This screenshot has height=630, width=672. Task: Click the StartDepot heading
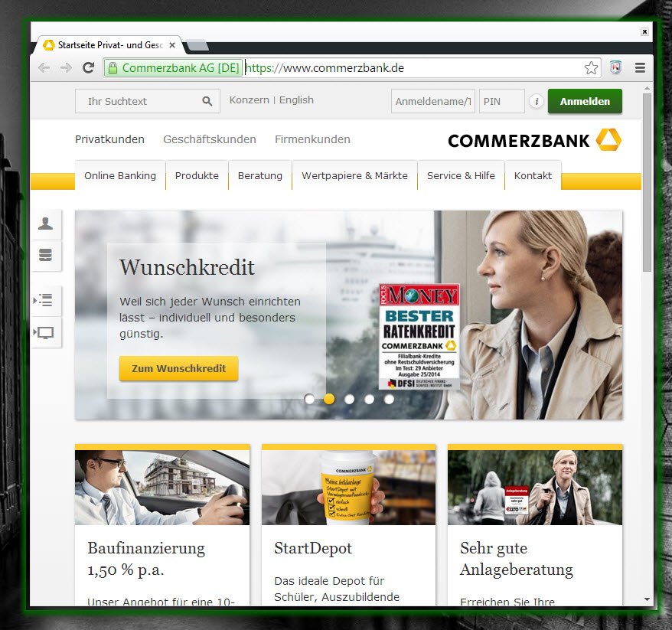click(x=313, y=548)
